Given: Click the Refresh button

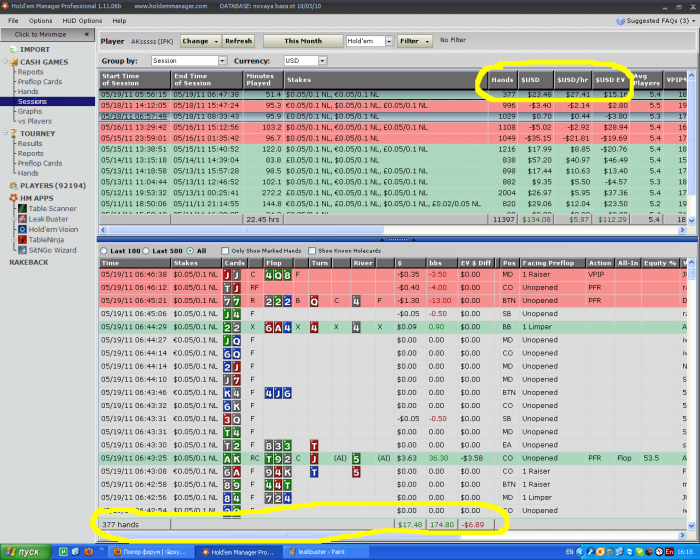Looking at the screenshot, I should click(x=238, y=41).
